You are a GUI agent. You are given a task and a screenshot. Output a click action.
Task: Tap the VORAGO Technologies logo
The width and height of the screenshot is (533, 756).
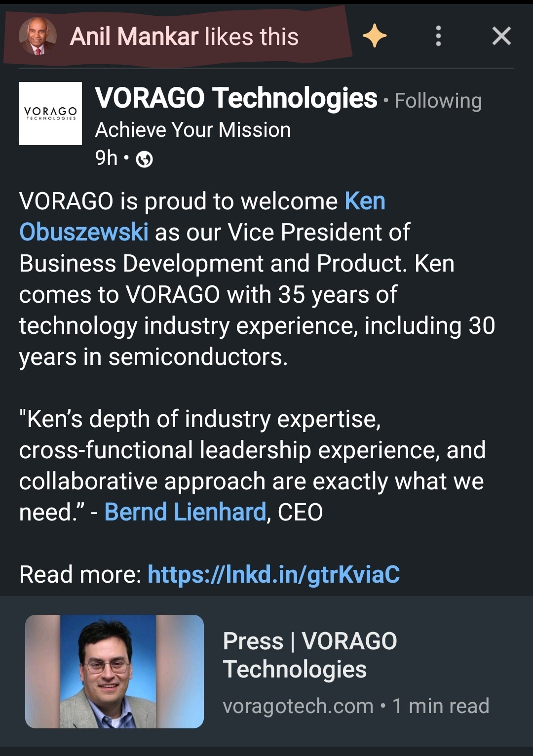[50, 114]
